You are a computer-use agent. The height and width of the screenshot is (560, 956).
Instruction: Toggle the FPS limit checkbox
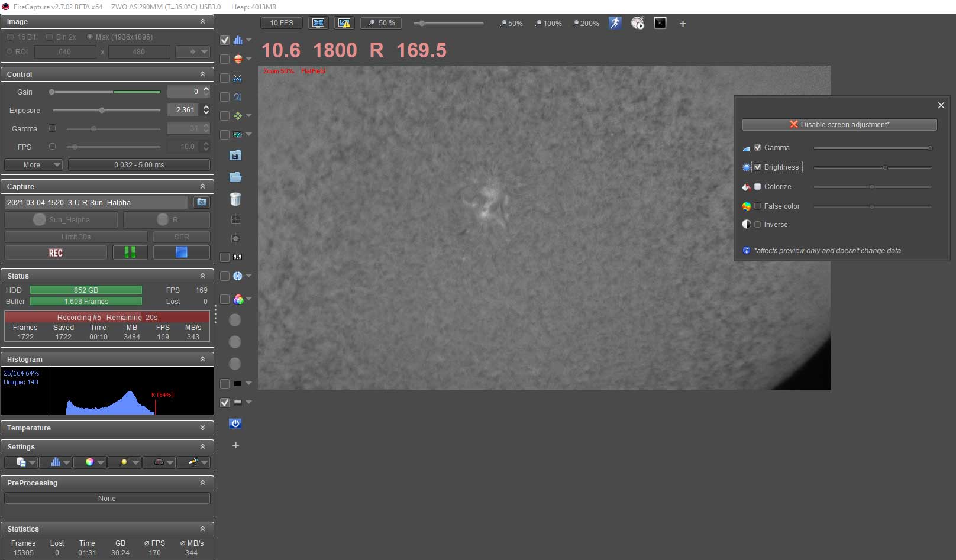[x=52, y=147]
